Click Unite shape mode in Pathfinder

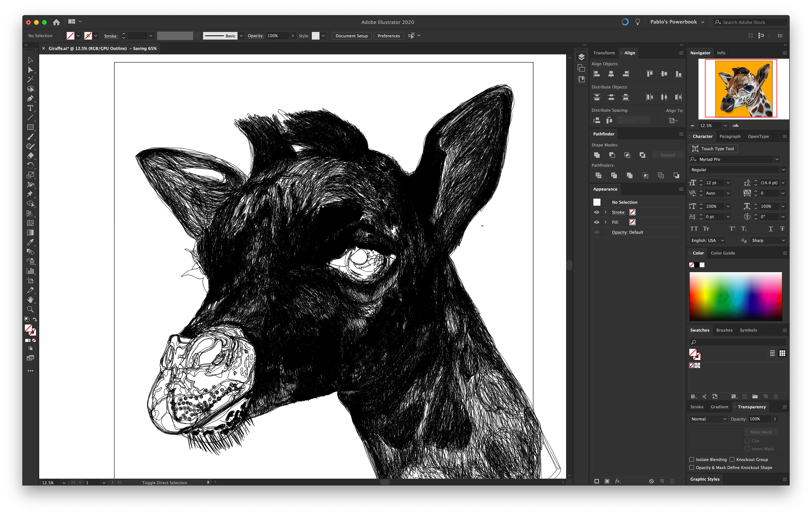(597, 155)
